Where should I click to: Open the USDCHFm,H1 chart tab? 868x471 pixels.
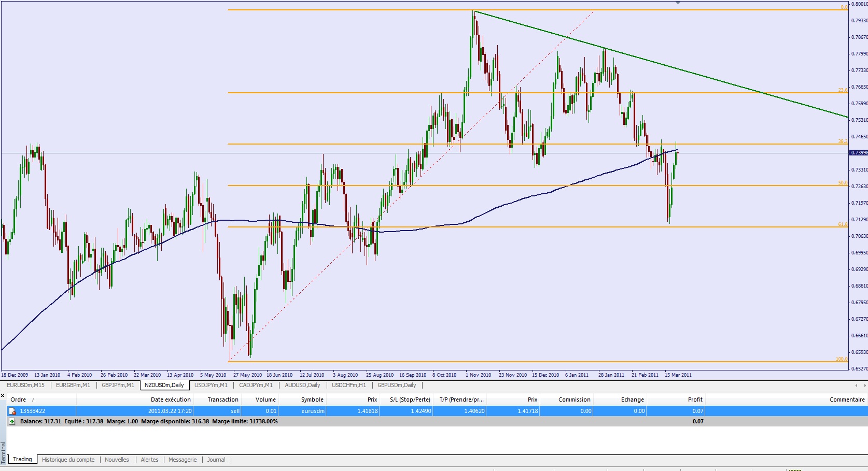pos(348,385)
